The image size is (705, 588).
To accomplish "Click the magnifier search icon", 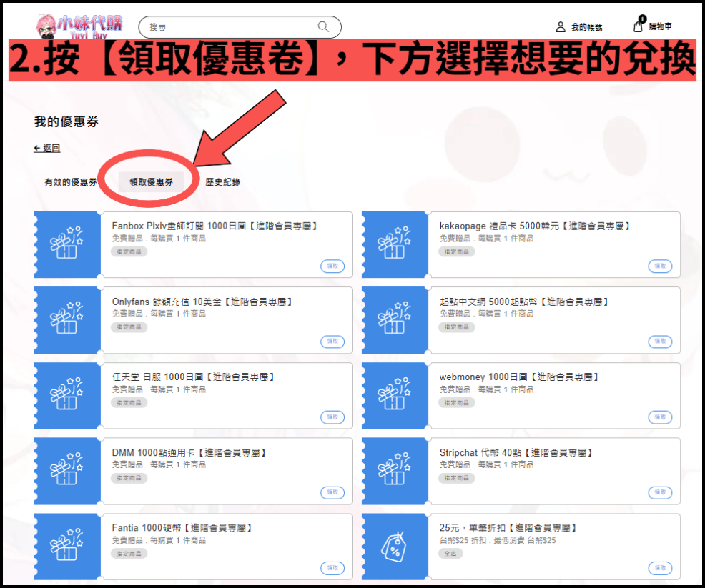I will click(323, 26).
